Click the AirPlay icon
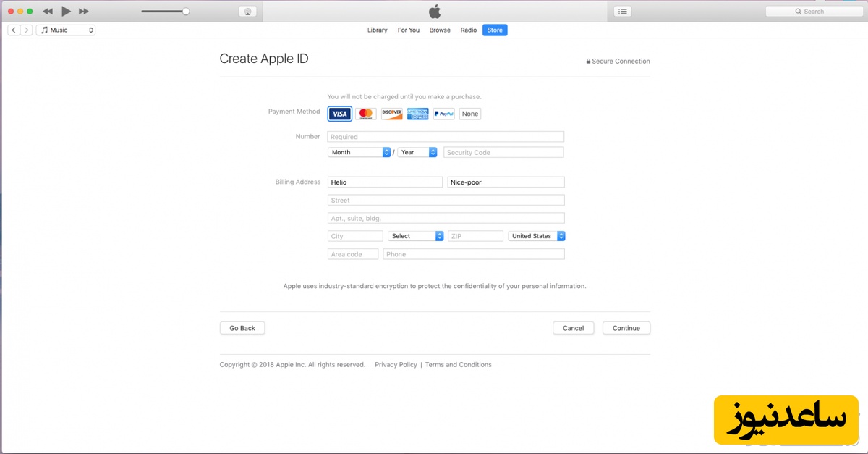 pos(247,12)
